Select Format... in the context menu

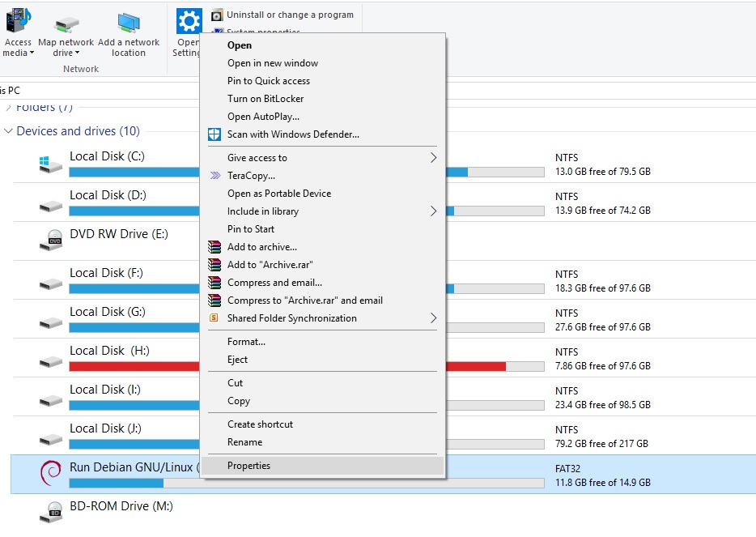click(246, 342)
